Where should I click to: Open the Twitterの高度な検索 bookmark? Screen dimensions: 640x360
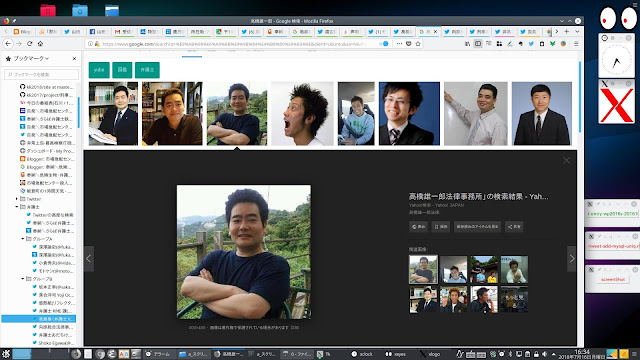click(50, 215)
